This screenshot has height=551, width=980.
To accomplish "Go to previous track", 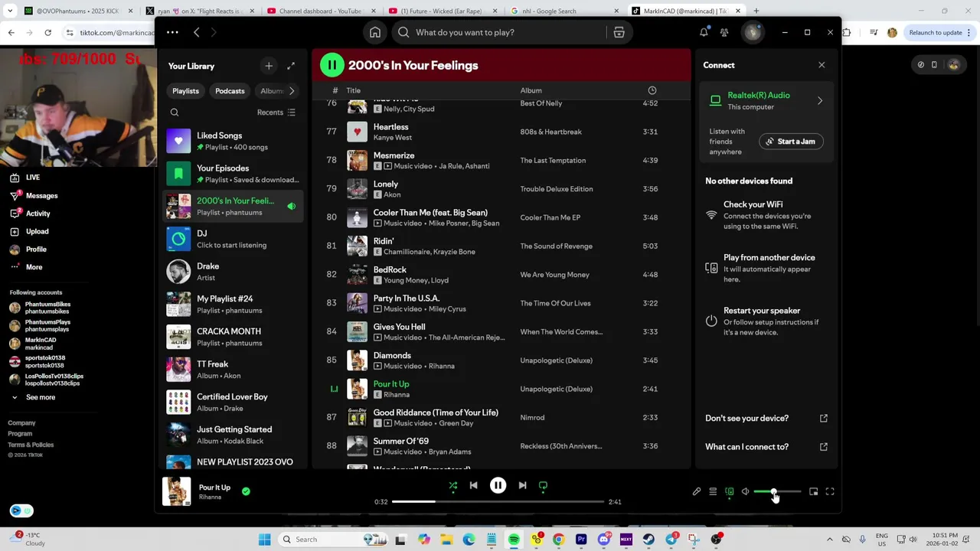I will [473, 485].
